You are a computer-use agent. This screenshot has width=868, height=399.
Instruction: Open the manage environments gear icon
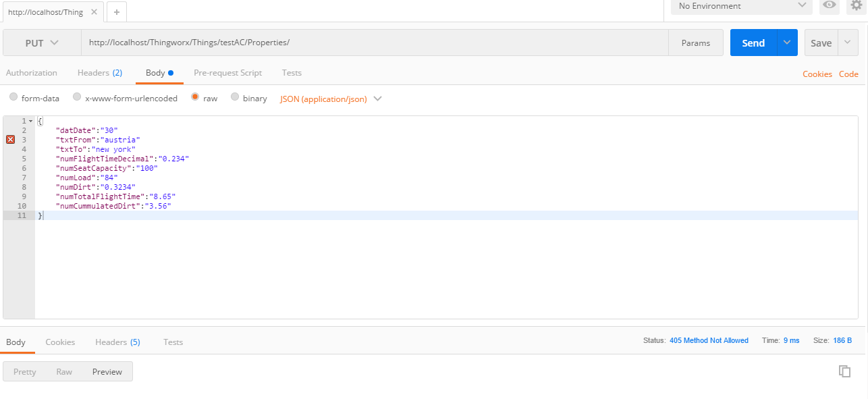pyautogui.click(x=856, y=5)
